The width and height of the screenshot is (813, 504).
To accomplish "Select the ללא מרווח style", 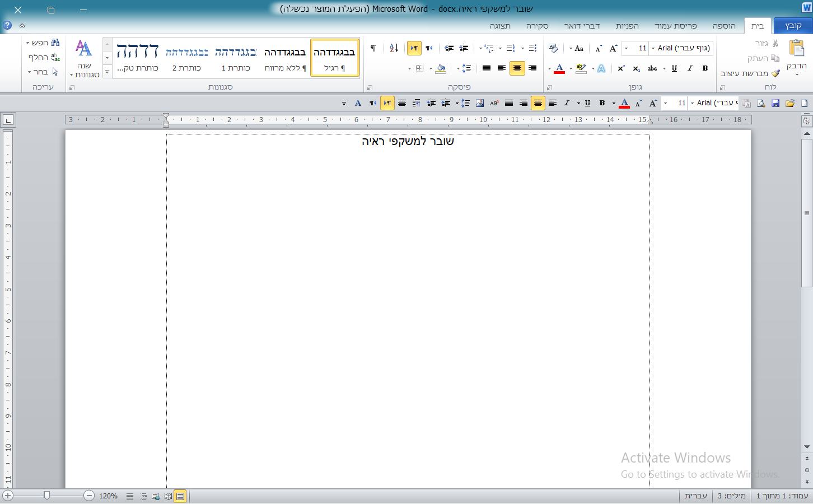I will pyautogui.click(x=285, y=58).
